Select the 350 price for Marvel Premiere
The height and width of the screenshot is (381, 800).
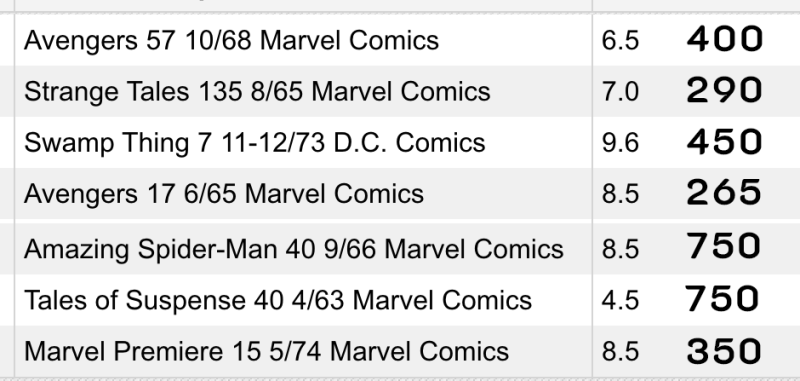click(x=724, y=350)
